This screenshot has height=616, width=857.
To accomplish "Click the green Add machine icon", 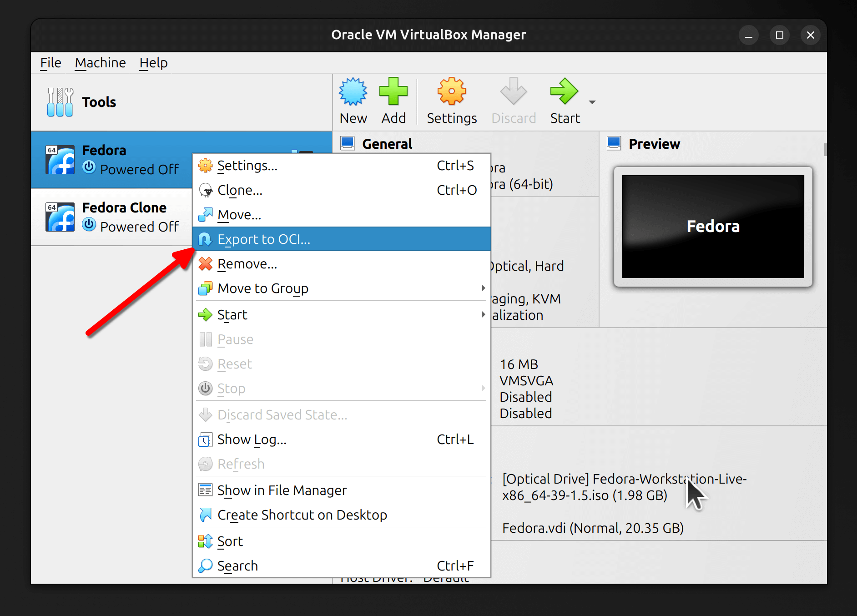I will (393, 92).
